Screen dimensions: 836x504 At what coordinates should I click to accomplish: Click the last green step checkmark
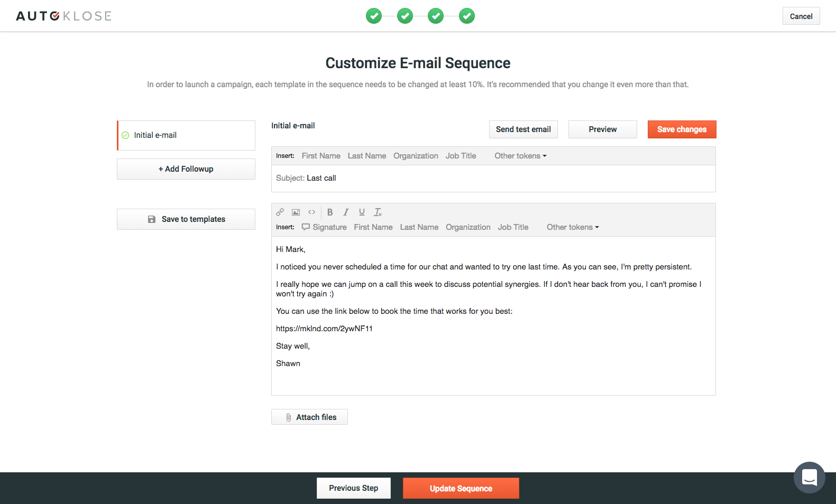click(466, 16)
